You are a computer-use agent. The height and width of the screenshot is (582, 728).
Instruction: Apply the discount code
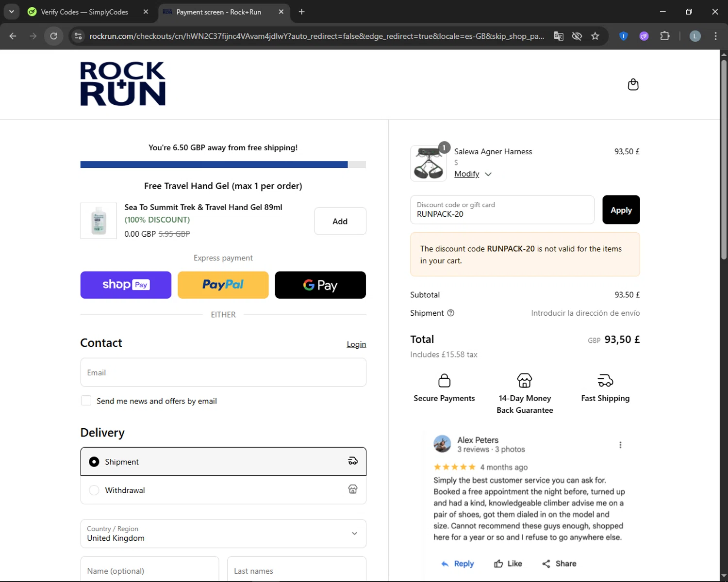(x=621, y=210)
